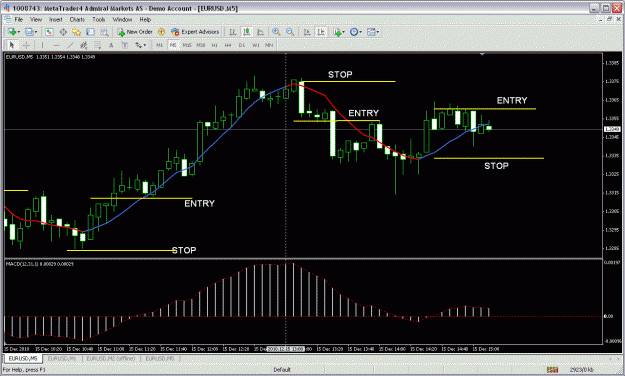Click the current price label on the price scale
The image size is (625, 376).
(x=612, y=129)
